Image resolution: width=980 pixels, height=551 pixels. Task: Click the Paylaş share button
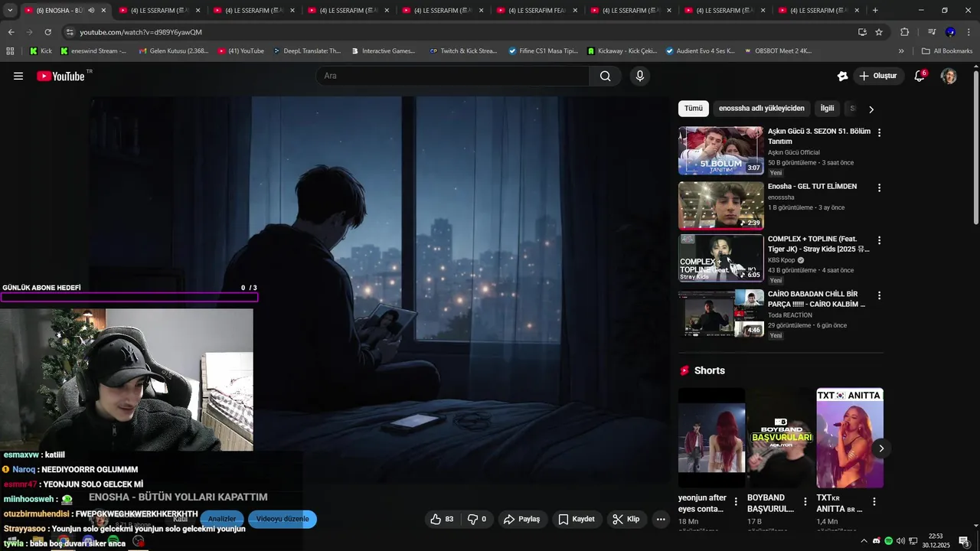pyautogui.click(x=521, y=519)
